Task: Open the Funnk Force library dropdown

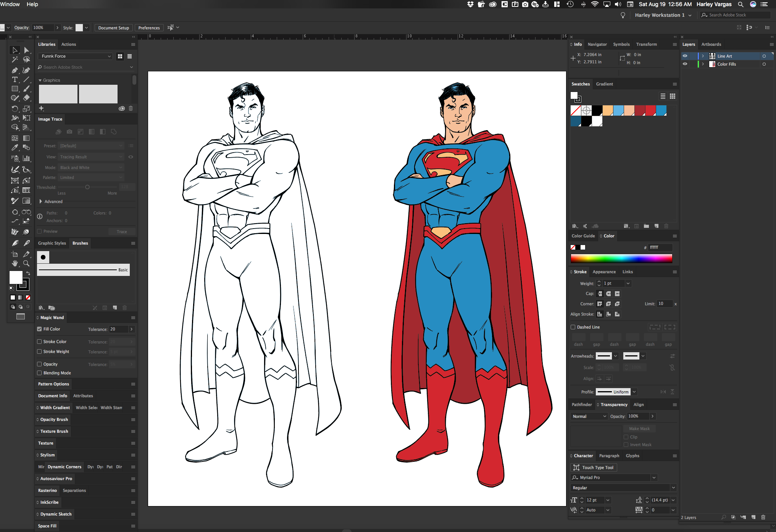Action: 75,56
